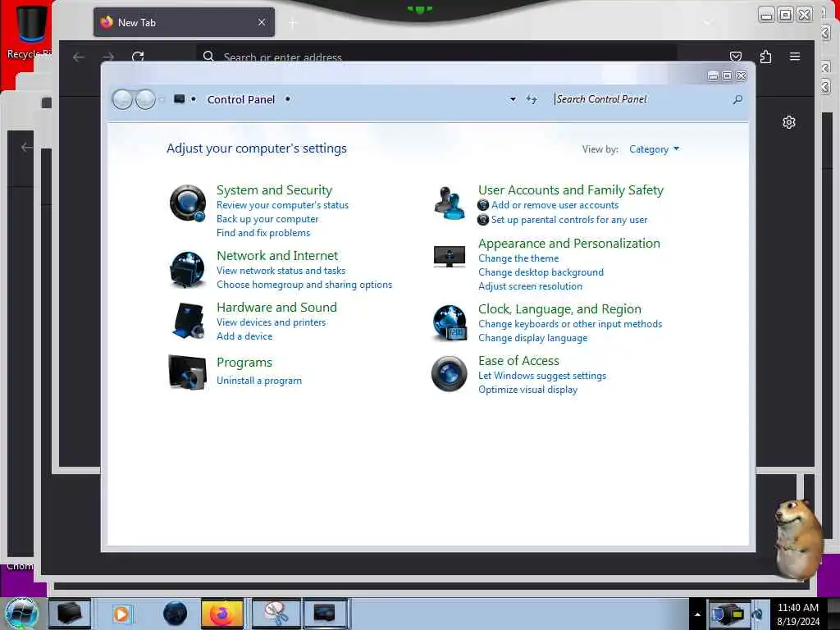Open a new Firefox tab with plus button
Screen dimensions: 840x630
(x=293, y=23)
